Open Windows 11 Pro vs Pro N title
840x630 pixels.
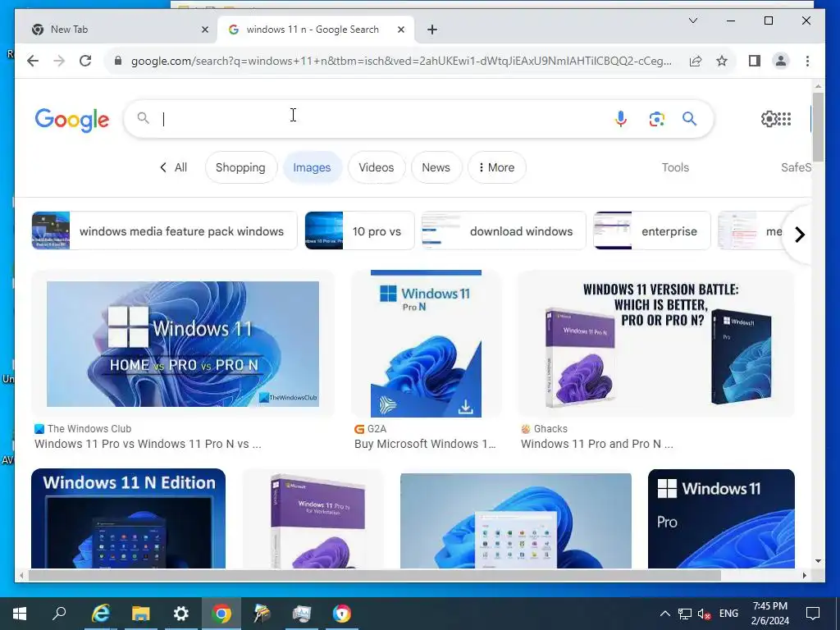148,444
